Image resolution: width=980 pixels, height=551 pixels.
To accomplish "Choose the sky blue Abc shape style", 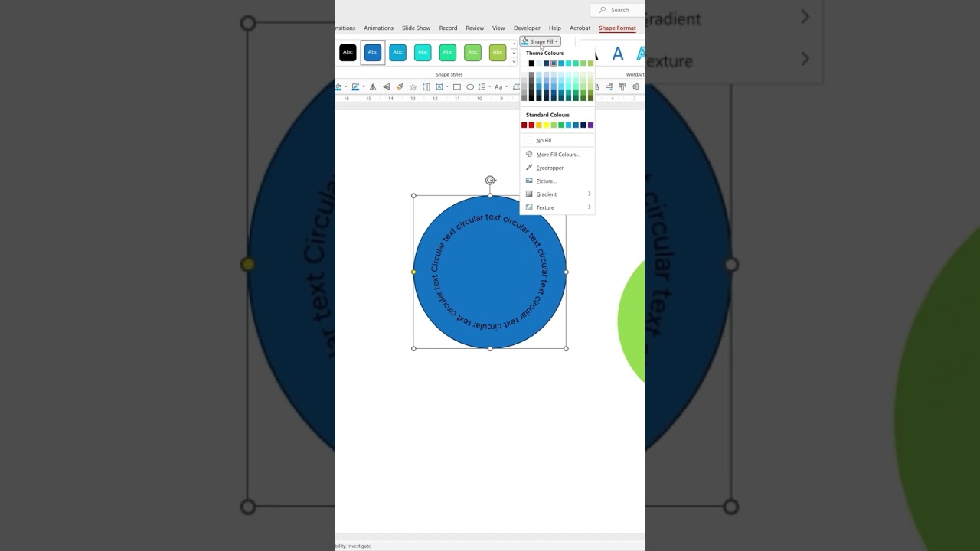I will [x=397, y=52].
